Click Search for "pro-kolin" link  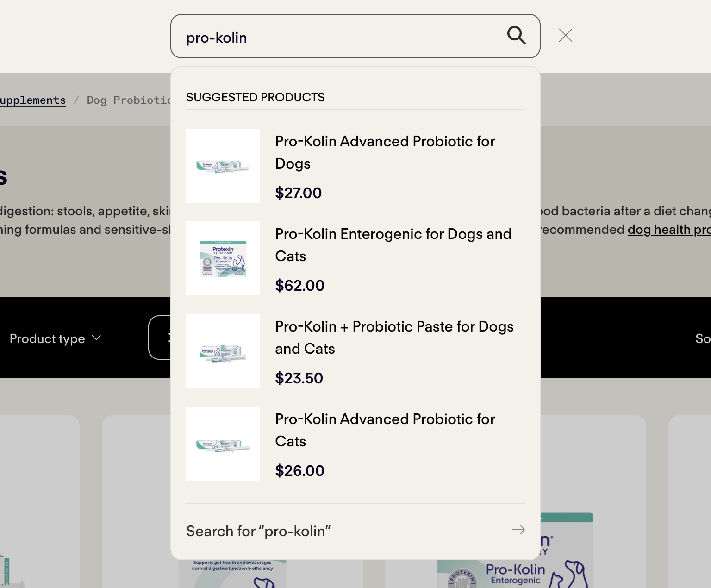258,531
